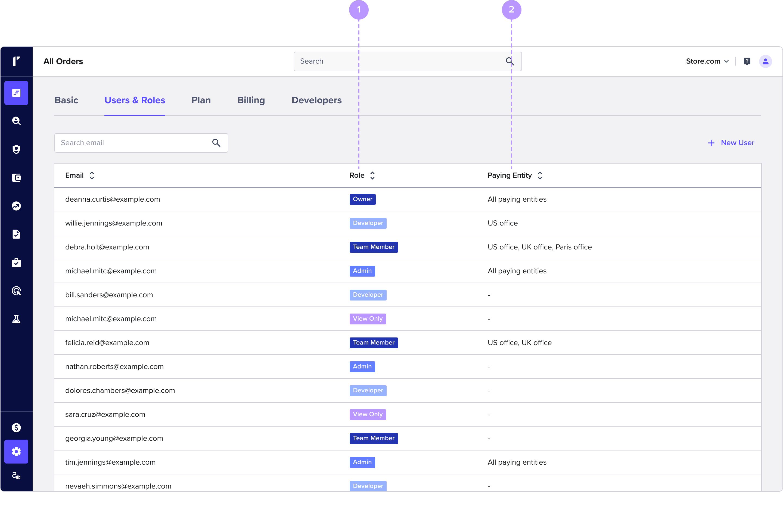Focus the Search email input field

tap(141, 143)
